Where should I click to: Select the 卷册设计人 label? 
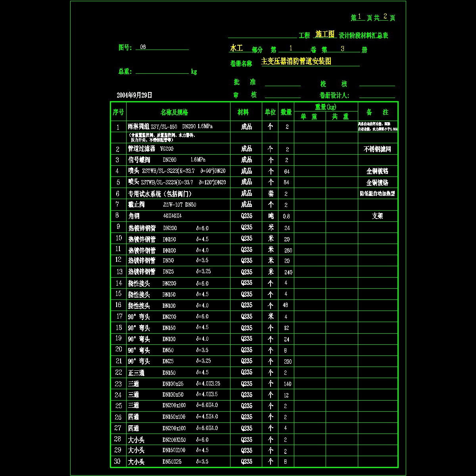coord(334,96)
